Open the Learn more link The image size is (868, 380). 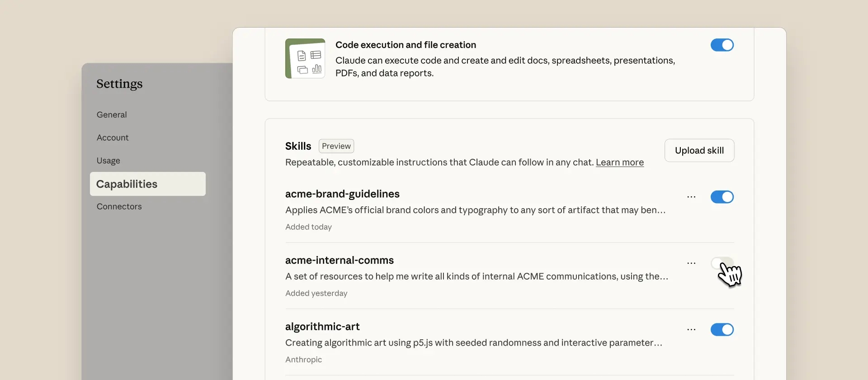click(x=619, y=162)
